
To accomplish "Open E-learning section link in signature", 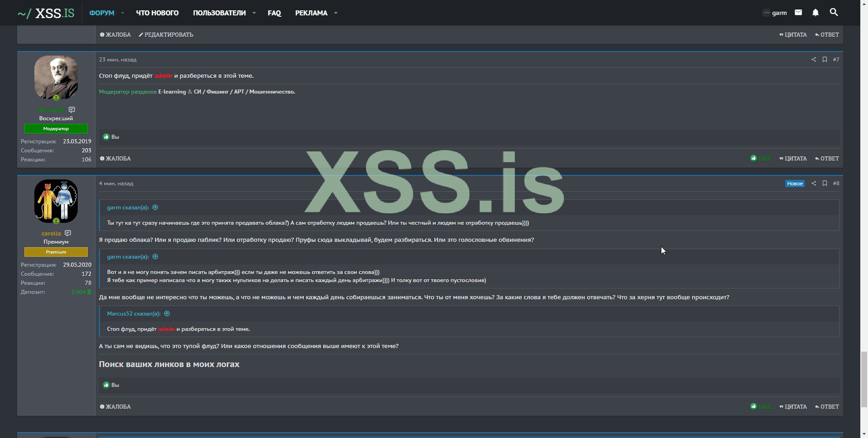I will (172, 92).
